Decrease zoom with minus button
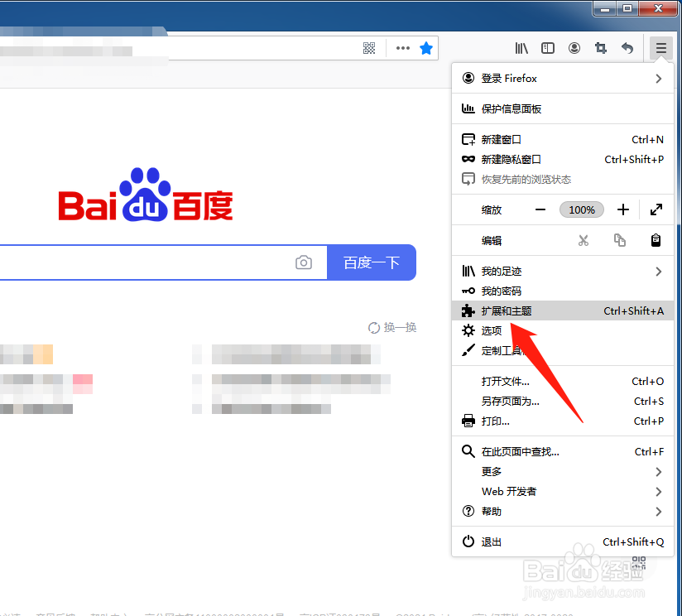Screen dimensions: 682x616 click(x=540, y=209)
